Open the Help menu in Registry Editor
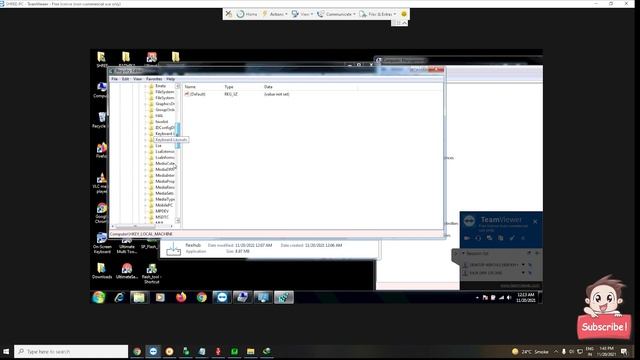Viewport: 640px width, 360px height. tap(171, 79)
